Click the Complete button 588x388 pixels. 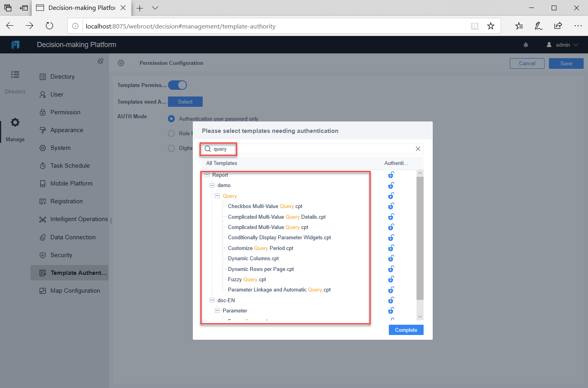(x=406, y=329)
